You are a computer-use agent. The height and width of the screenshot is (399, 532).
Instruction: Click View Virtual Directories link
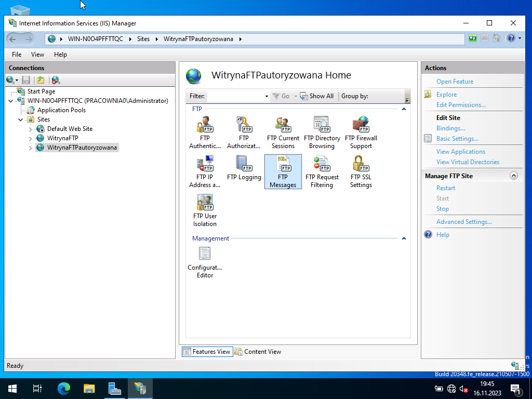tap(468, 162)
